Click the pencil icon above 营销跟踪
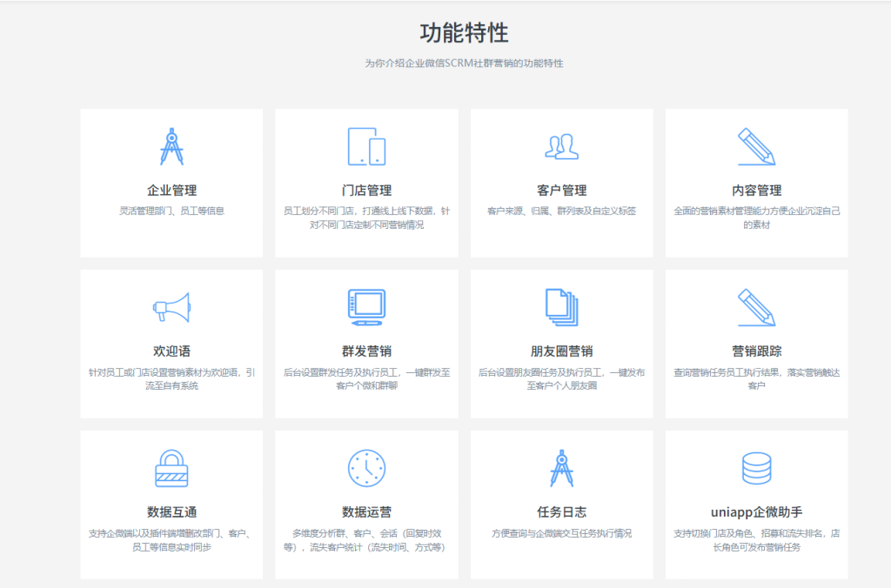This screenshot has width=891, height=588. coord(756,307)
